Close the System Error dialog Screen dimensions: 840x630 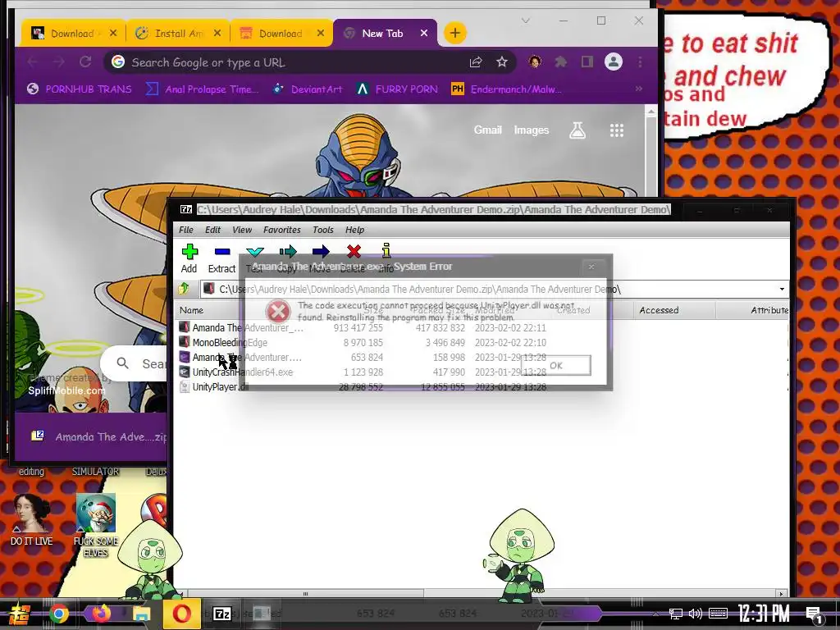pyautogui.click(x=591, y=267)
